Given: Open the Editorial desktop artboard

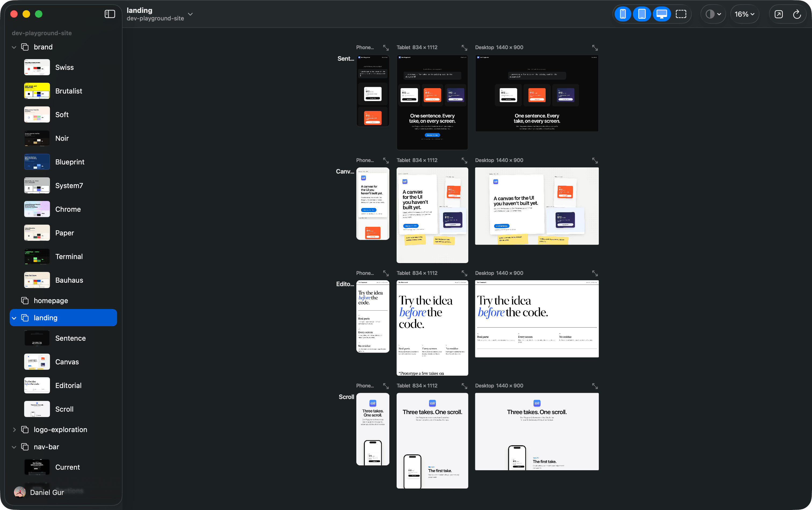Looking at the screenshot, I should (x=536, y=319).
